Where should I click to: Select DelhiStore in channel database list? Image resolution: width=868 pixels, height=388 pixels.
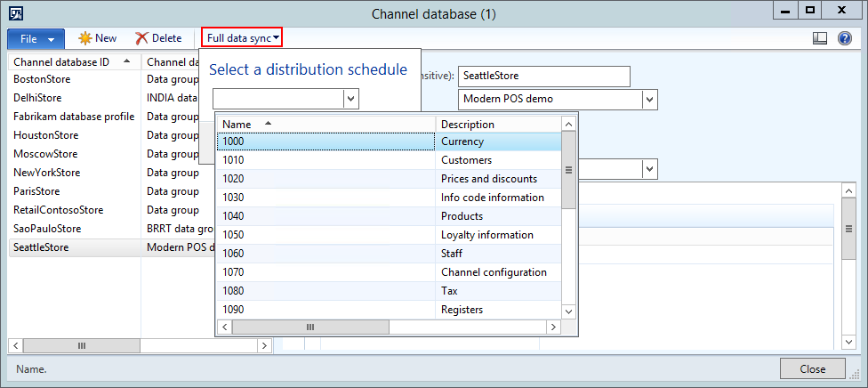pos(74,98)
